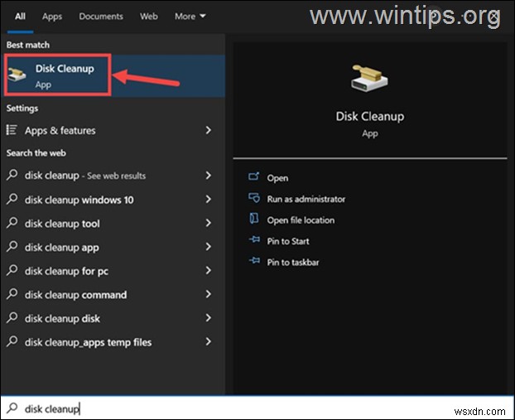Image resolution: width=515 pixels, height=420 pixels.
Task: Select 'disk cleanup windows 10' suggestion text
Action: click(x=79, y=200)
